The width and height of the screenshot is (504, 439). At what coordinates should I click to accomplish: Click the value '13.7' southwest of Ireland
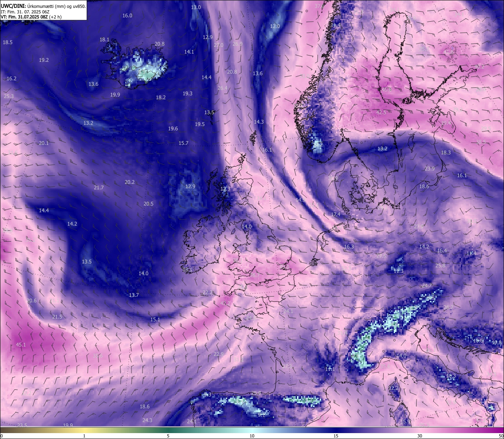pyautogui.click(x=134, y=295)
